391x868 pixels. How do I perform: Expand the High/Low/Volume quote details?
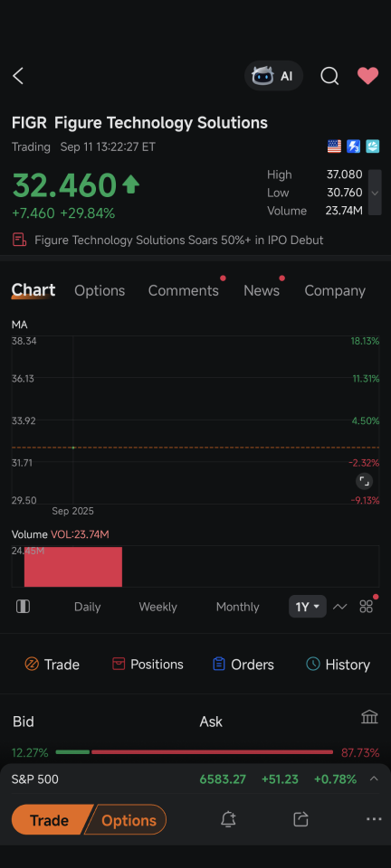(375, 193)
